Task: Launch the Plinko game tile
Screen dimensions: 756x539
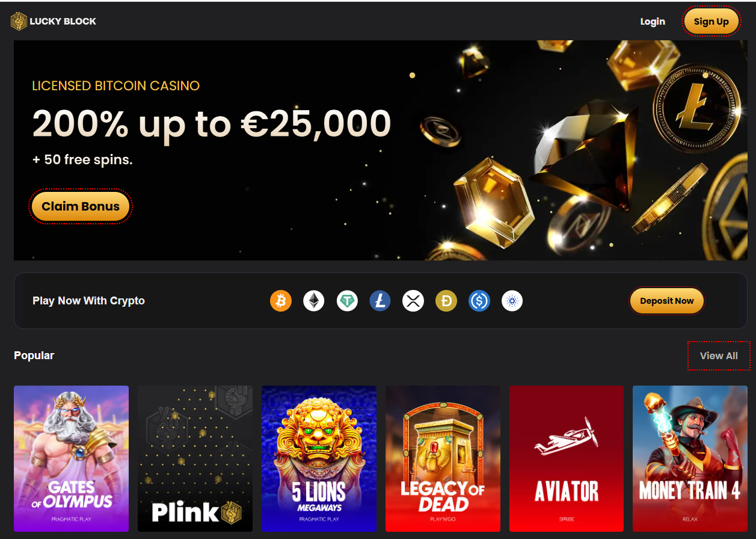Action: click(x=195, y=458)
